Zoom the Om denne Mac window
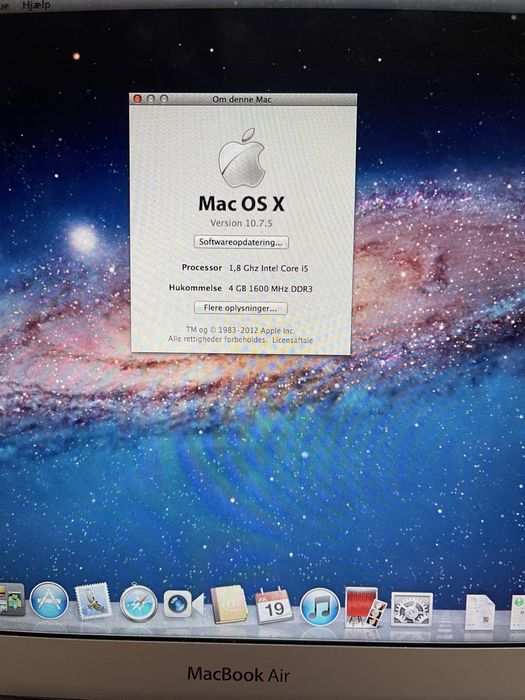 [164, 99]
